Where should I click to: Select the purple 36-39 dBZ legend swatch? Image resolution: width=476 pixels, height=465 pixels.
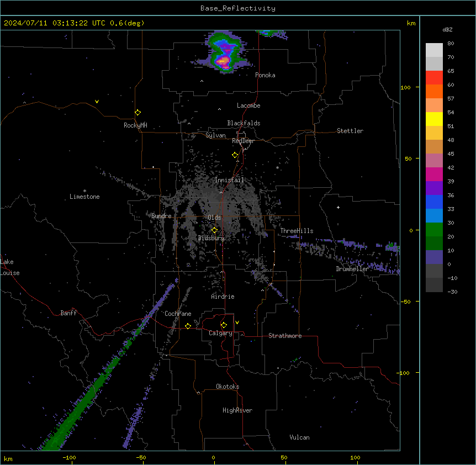coord(434,188)
